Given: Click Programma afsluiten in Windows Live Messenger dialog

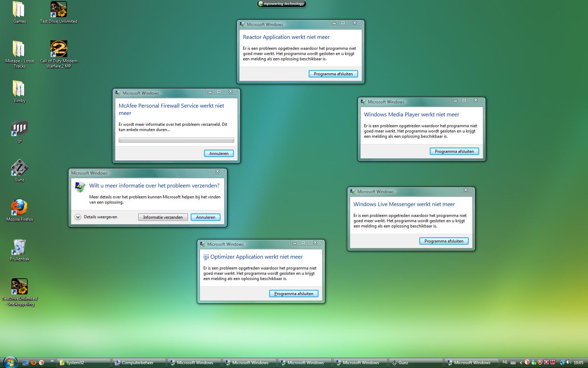Looking at the screenshot, I should (444, 241).
